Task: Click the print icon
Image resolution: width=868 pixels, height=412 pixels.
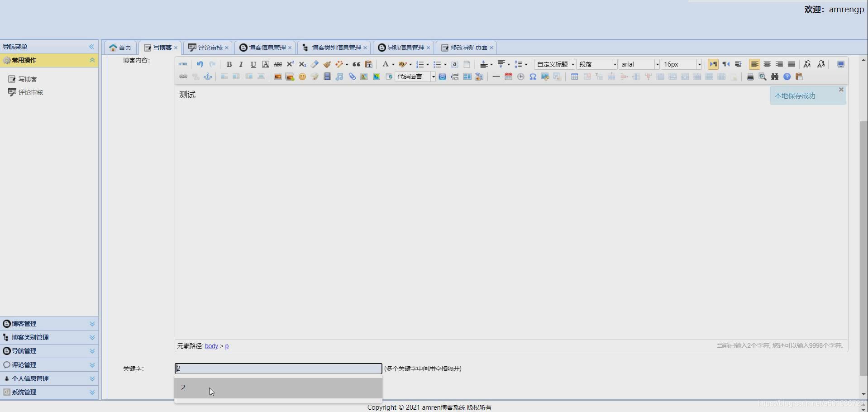Action: point(750,77)
